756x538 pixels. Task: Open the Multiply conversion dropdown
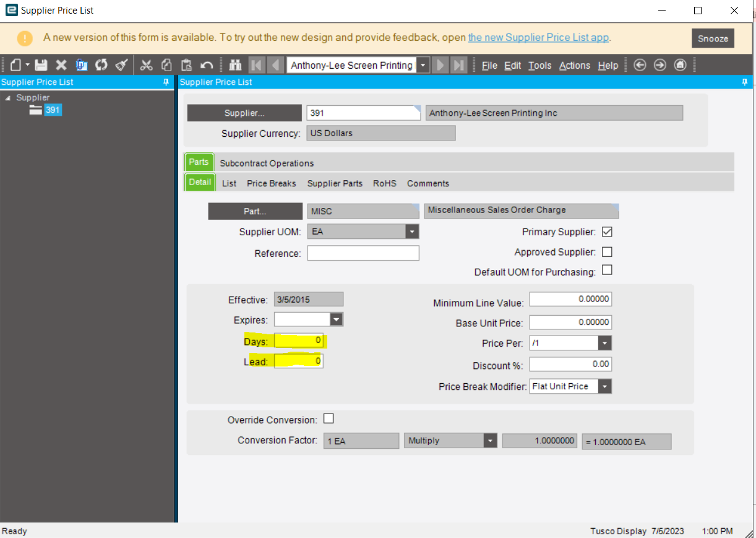(490, 441)
